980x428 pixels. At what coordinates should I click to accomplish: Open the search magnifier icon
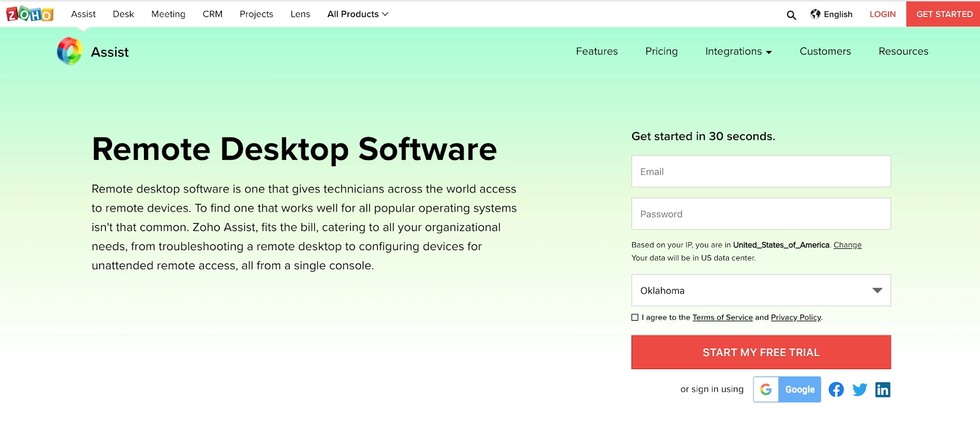coord(791,15)
